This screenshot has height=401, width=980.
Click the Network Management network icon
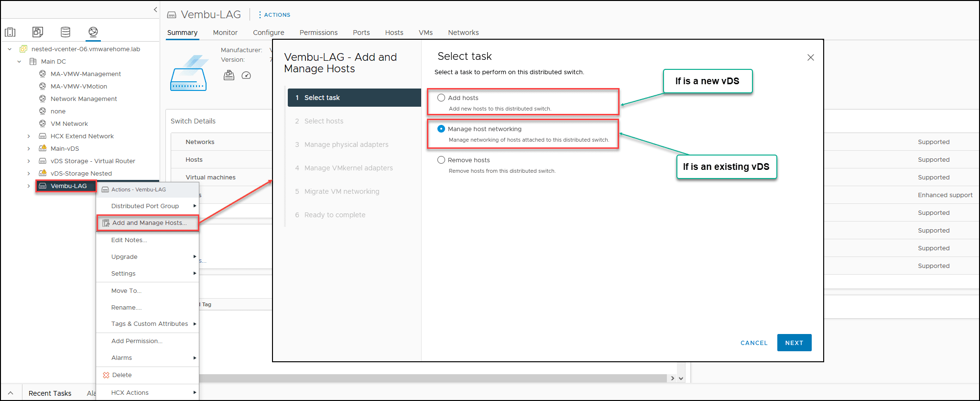pyautogui.click(x=43, y=99)
